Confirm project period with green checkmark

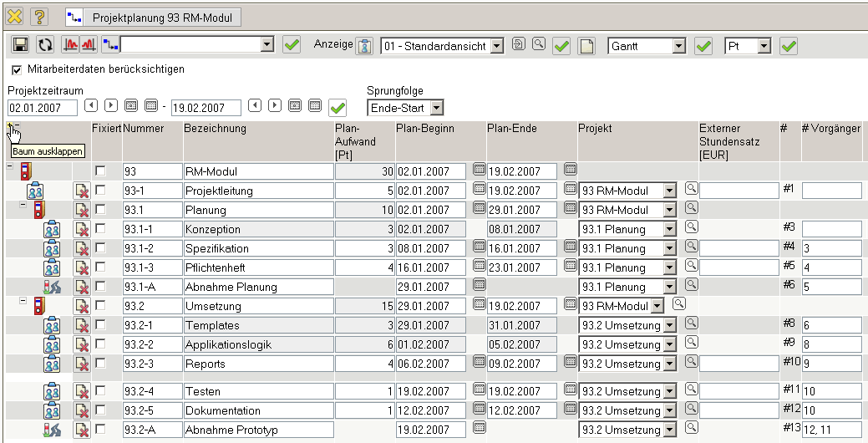[x=338, y=107]
